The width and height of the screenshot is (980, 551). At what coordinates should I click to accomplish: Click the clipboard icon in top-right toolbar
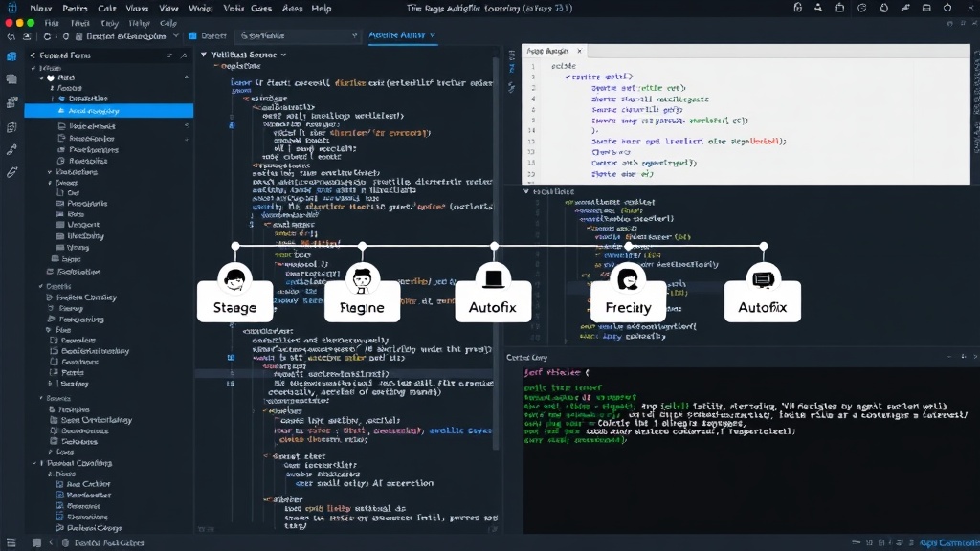pos(840,8)
